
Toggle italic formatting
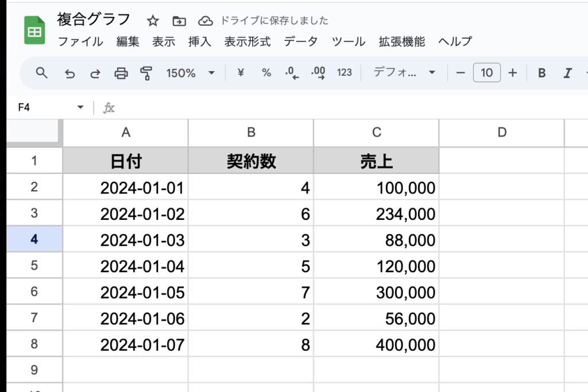568,73
